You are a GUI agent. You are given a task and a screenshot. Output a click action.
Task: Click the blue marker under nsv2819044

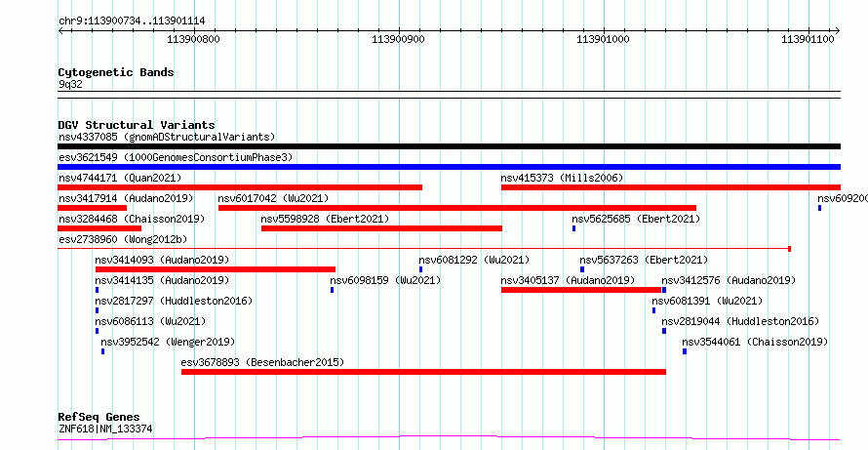tap(664, 331)
